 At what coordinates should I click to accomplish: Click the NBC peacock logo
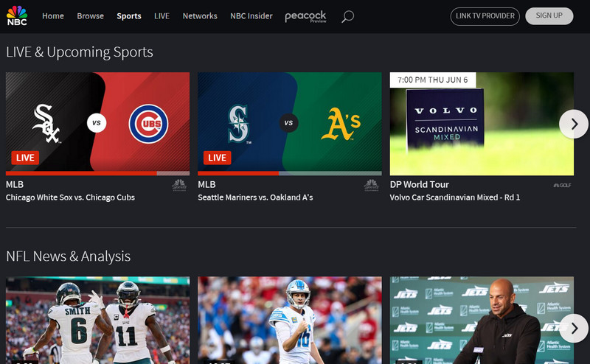(17, 15)
